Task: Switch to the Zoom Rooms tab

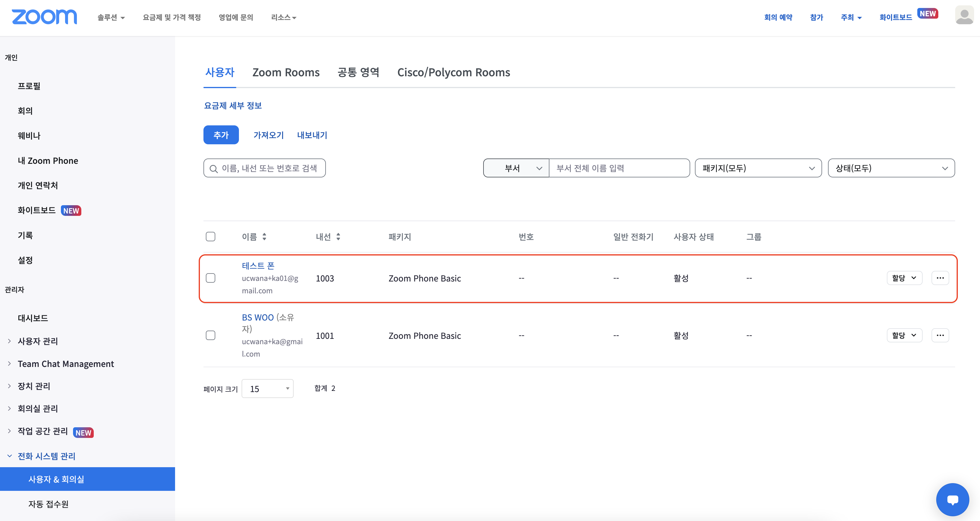Action: pos(286,72)
